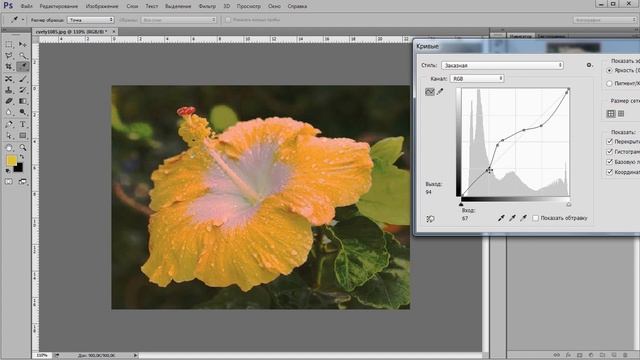Open Слои menu
The height and width of the screenshot is (360, 640).
(x=132, y=6)
